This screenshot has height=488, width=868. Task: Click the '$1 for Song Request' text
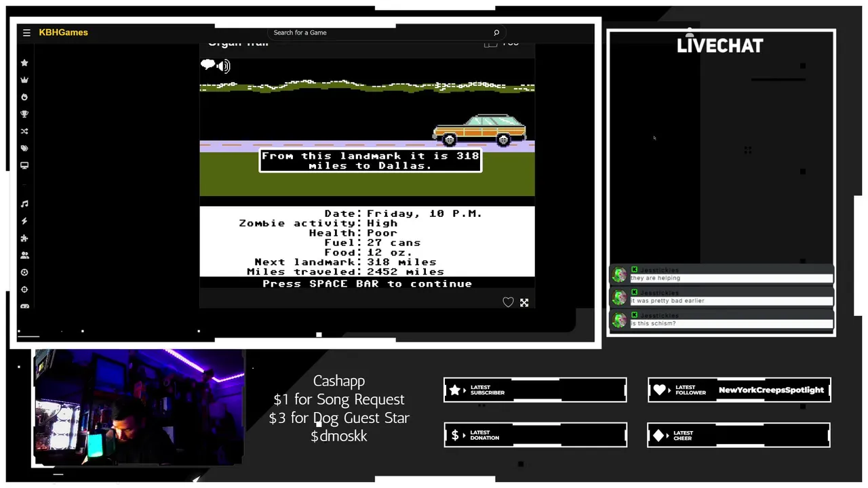338,400
